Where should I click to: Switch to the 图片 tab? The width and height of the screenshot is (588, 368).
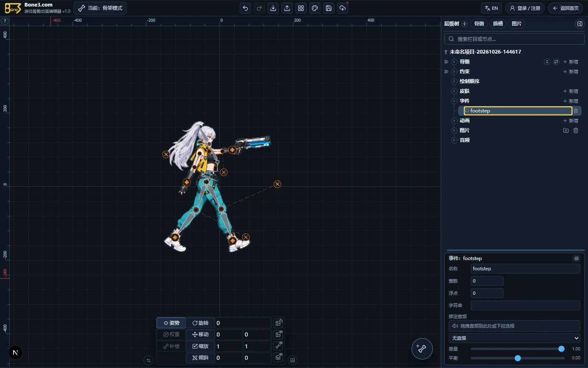tap(517, 24)
